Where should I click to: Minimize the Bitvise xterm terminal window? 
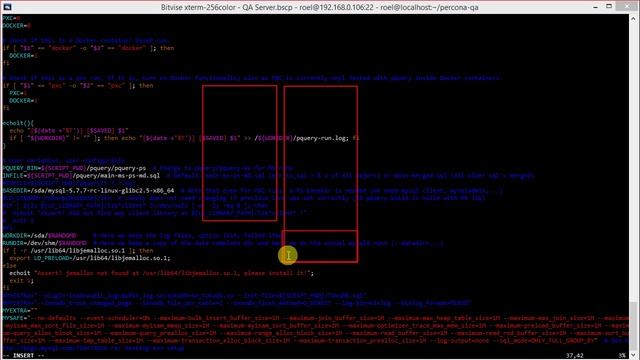[x=596, y=7]
